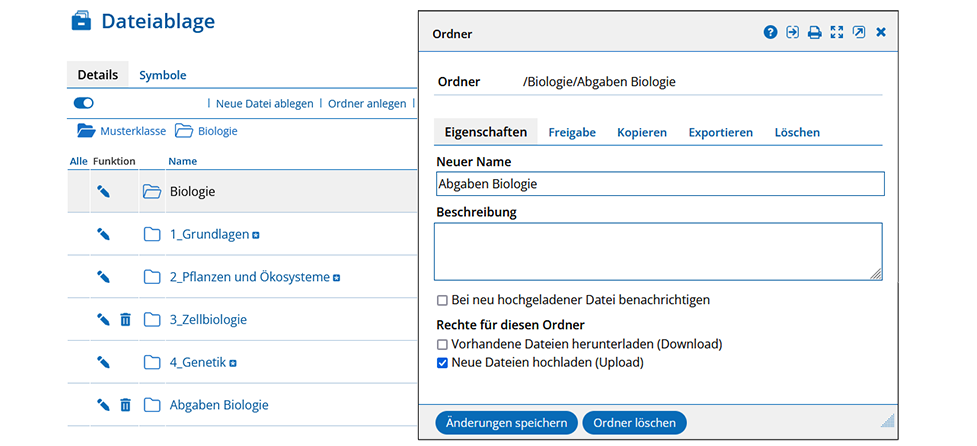This screenshot has height=446, width=977.
Task: Toggle the blue switch above Musterklasse
Action: (x=83, y=103)
